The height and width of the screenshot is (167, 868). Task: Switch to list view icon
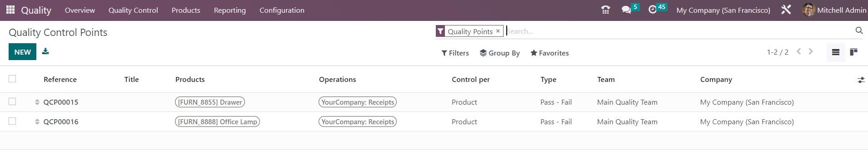pos(835,52)
